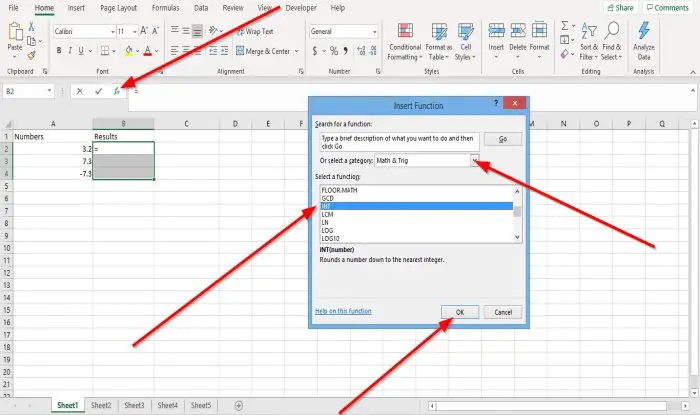700x415 pixels.
Task: Switch to the Sheet2 tab
Action: pyautogui.click(x=101, y=406)
